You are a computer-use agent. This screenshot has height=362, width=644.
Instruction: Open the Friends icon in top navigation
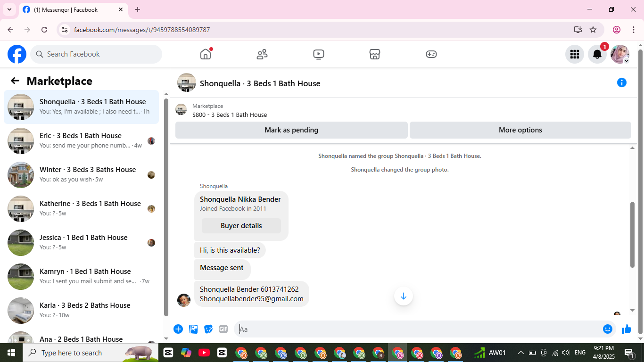tap(262, 54)
